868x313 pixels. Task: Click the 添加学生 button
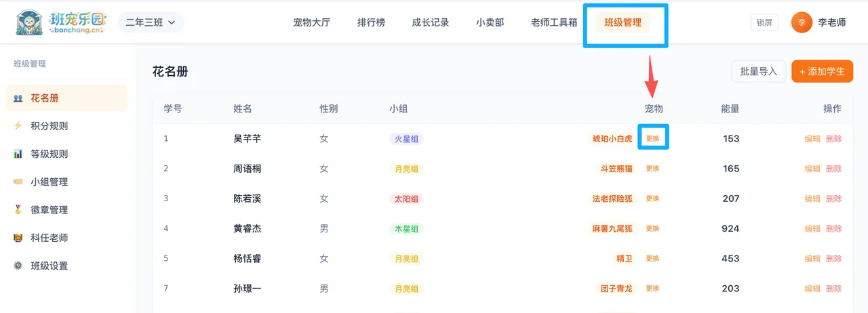pyautogui.click(x=822, y=71)
